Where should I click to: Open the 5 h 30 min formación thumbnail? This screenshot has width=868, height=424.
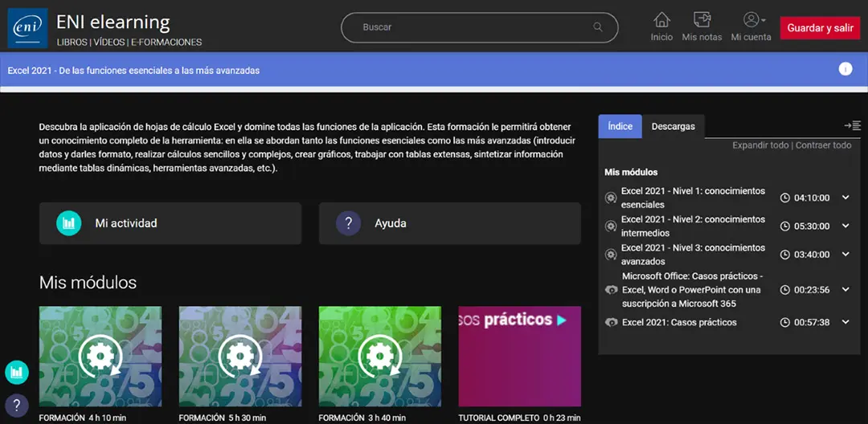click(x=240, y=357)
